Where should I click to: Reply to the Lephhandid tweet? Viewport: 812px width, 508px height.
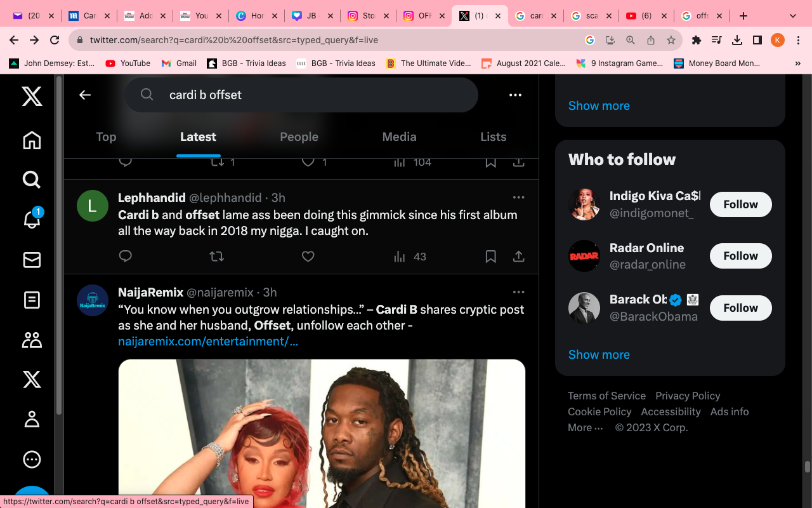coord(126,257)
